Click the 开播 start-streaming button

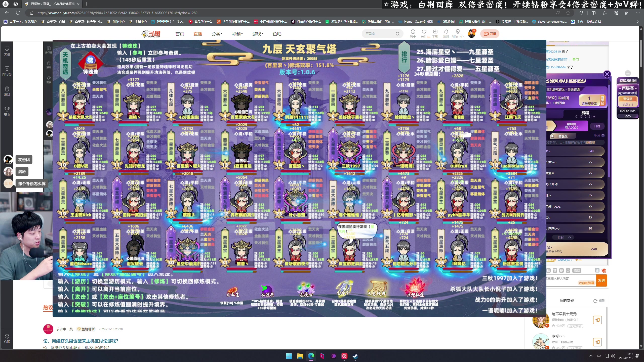(x=490, y=33)
